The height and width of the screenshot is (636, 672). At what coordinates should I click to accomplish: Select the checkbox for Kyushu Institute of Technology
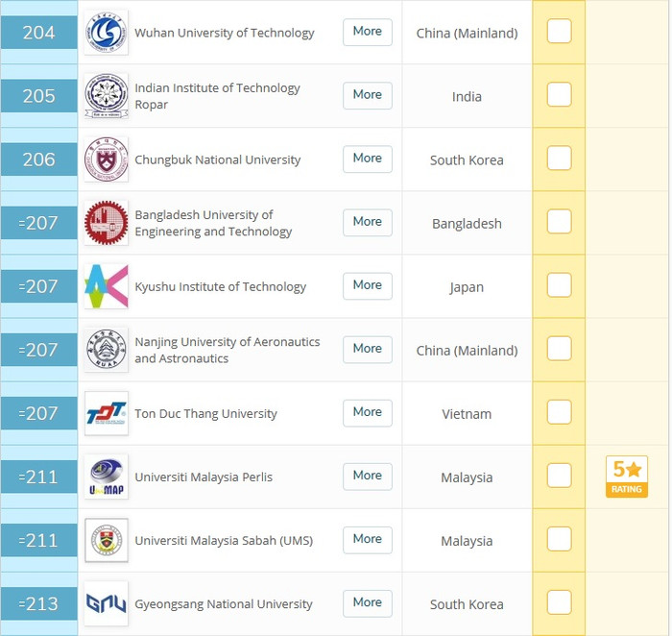click(x=559, y=285)
